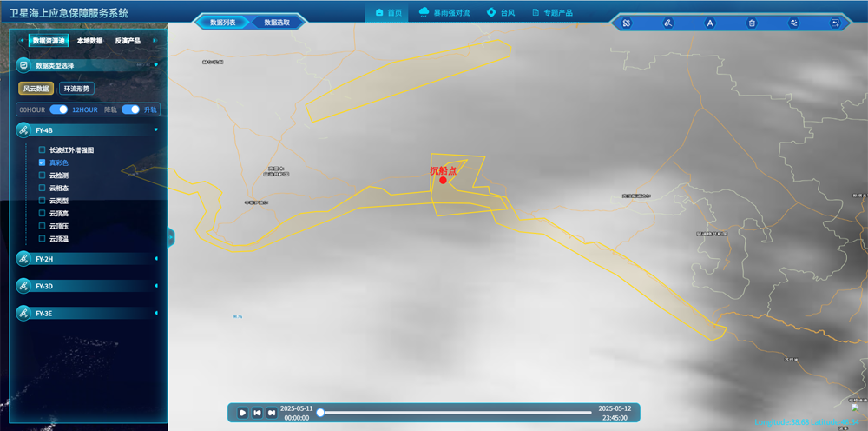Click the trash delete icon in toolbar
The width and height of the screenshot is (868, 431).
pyautogui.click(x=752, y=23)
